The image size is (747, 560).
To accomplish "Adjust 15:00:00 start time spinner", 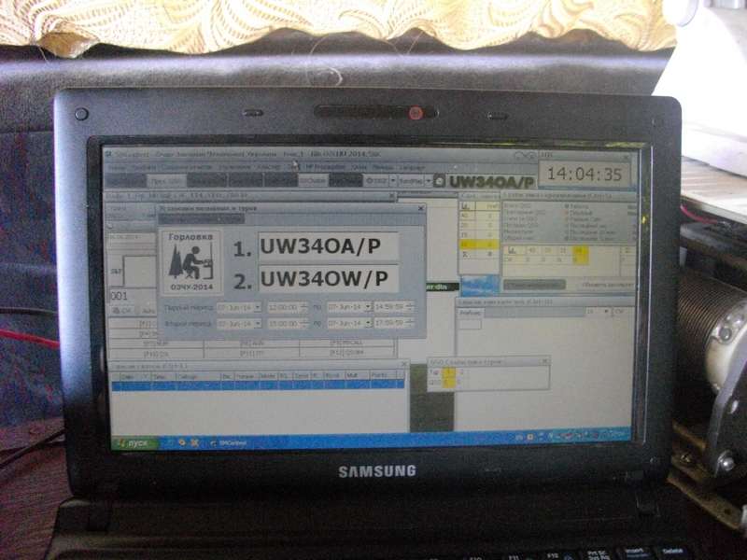I will pos(303,324).
